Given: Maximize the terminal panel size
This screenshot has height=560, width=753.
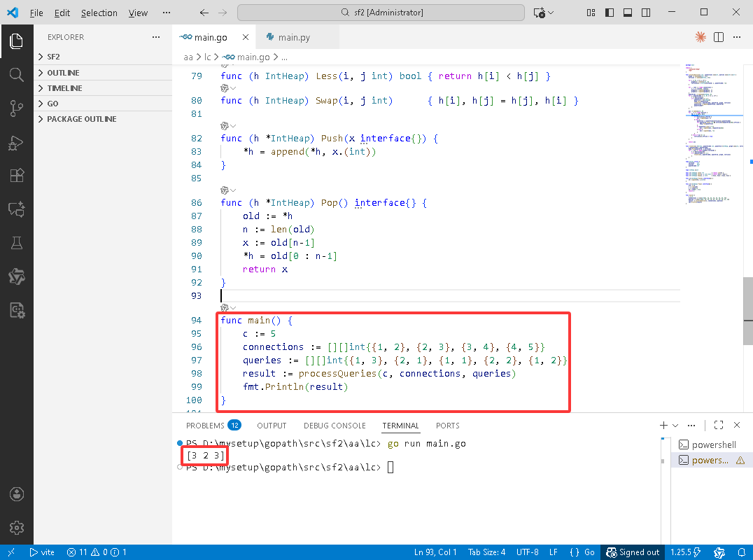Looking at the screenshot, I should [x=719, y=425].
